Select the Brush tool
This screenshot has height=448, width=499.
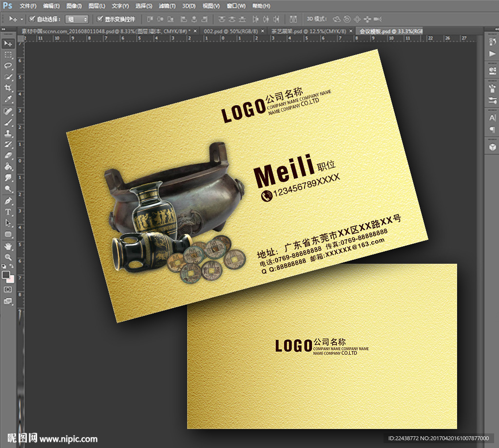(8, 122)
